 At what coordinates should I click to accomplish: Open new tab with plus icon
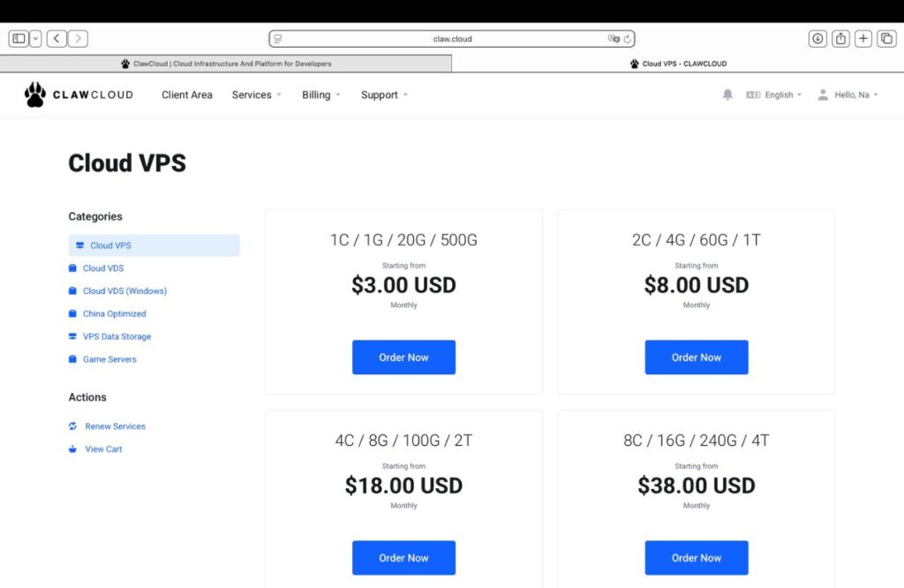863,39
